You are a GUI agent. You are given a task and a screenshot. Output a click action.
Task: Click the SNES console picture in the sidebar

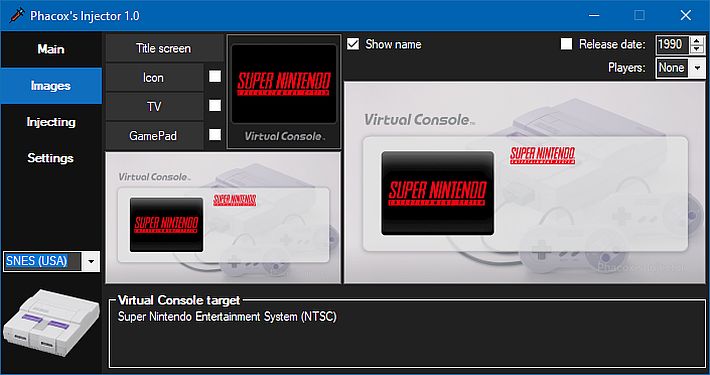(51, 322)
